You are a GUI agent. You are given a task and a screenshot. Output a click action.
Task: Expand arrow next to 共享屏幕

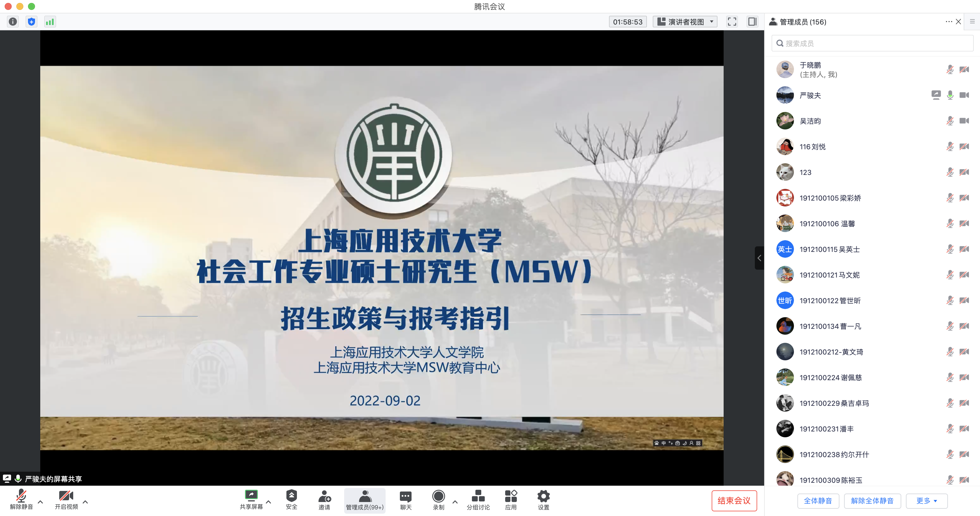[x=269, y=502]
